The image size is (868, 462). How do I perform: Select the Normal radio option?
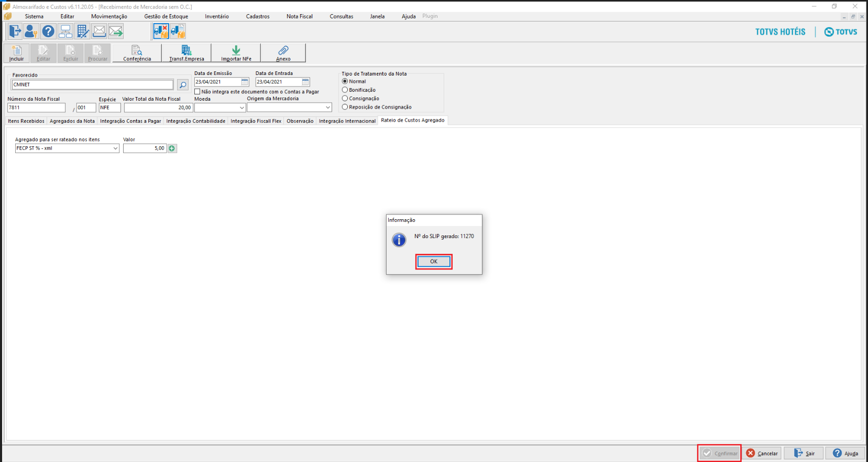point(345,81)
